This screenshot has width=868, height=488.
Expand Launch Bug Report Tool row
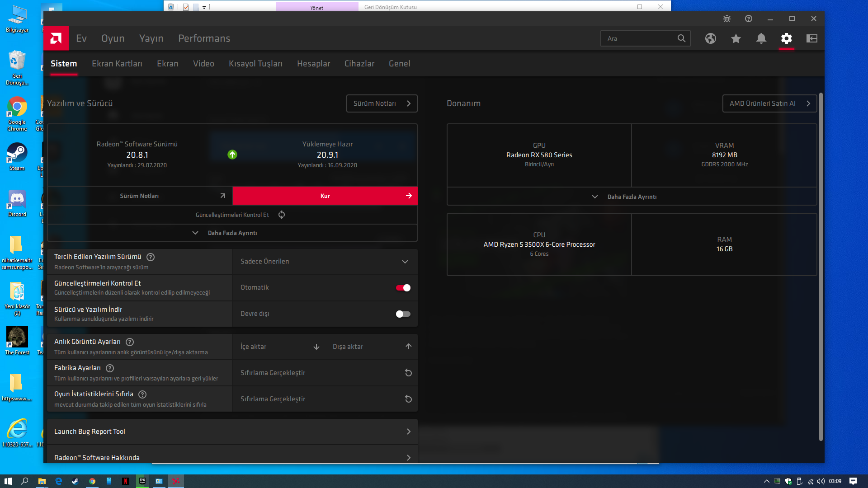pos(232,432)
